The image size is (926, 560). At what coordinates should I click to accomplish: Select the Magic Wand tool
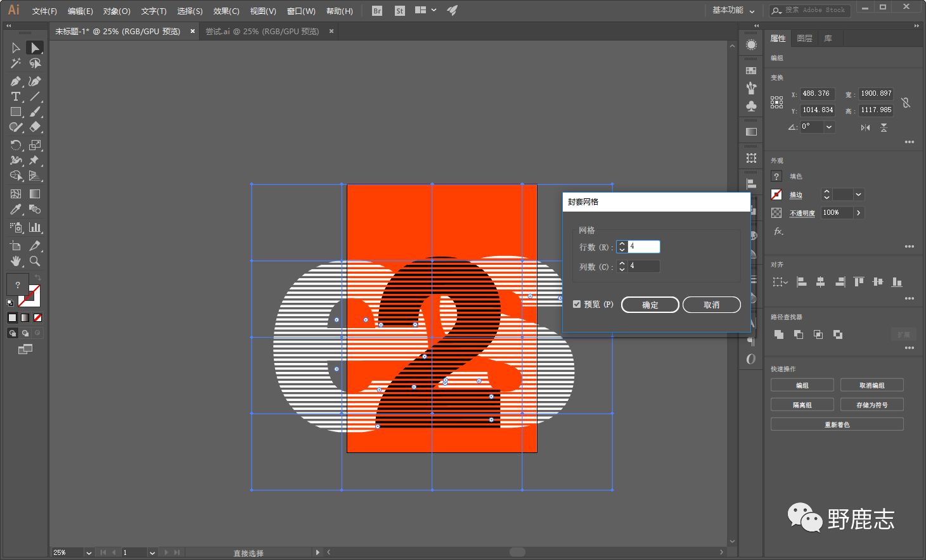pos(16,63)
